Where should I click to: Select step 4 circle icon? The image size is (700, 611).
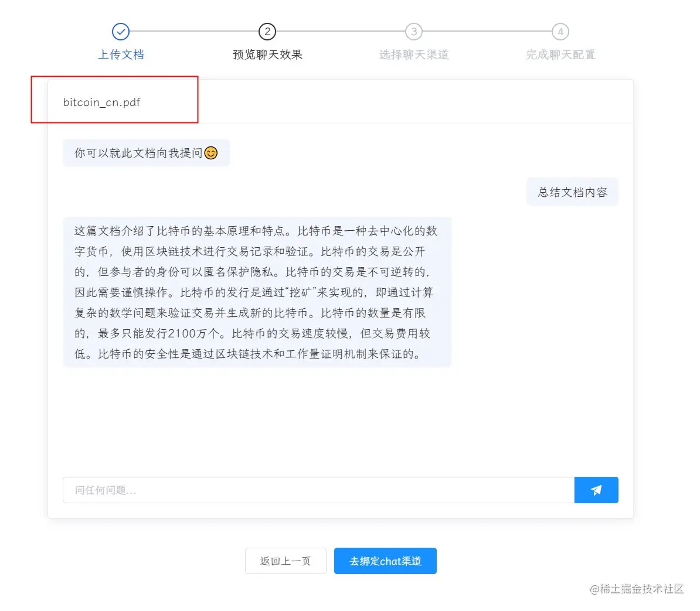(560, 32)
